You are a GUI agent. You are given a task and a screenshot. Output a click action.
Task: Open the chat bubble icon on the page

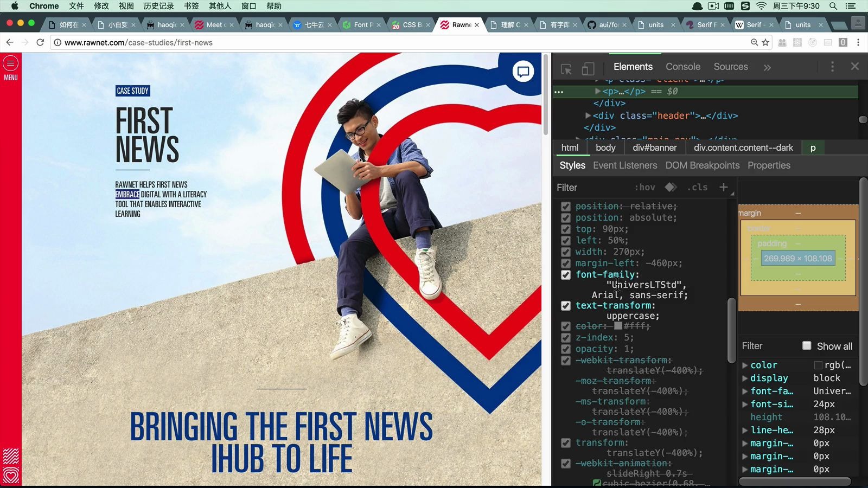523,72
